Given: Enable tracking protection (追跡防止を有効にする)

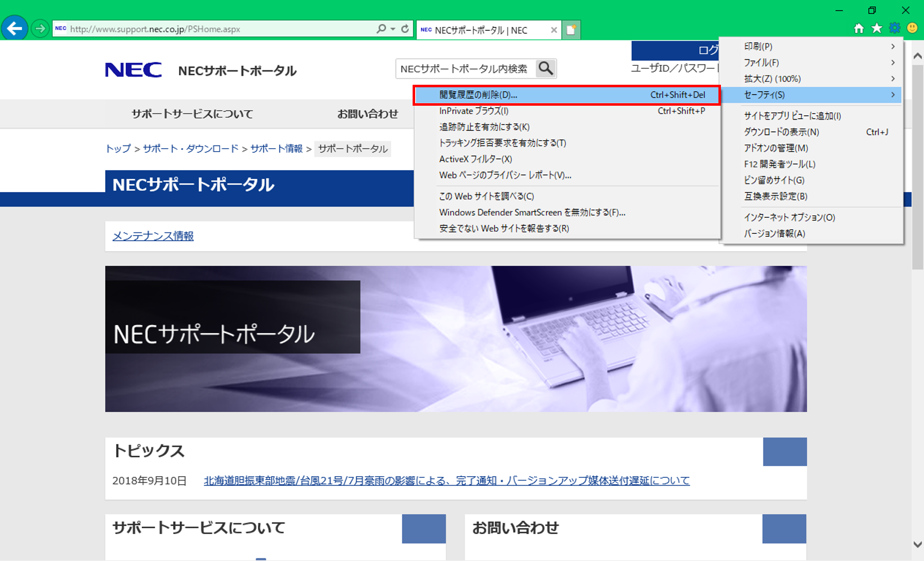Looking at the screenshot, I should (x=484, y=127).
